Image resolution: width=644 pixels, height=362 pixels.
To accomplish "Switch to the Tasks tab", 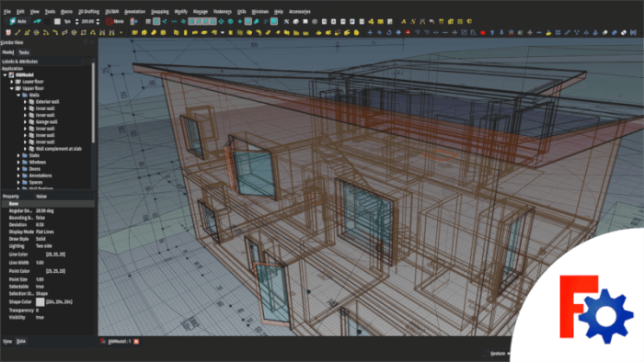I will [x=24, y=52].
